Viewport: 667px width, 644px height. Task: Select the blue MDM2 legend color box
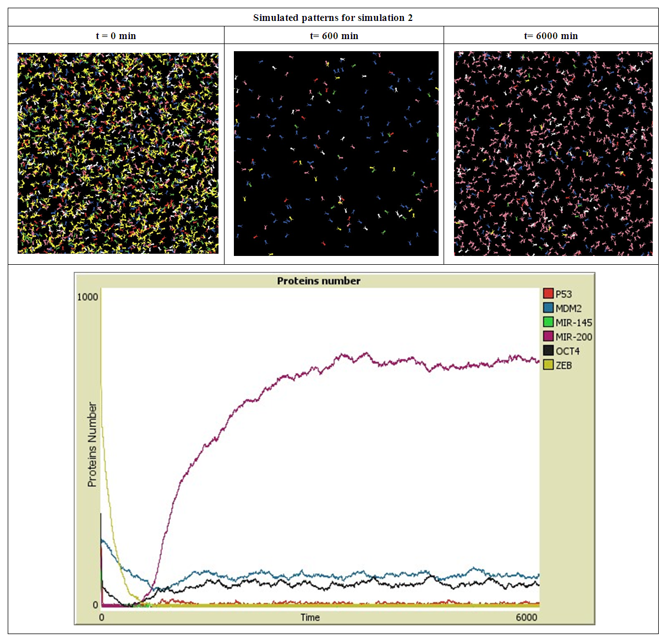548,308
